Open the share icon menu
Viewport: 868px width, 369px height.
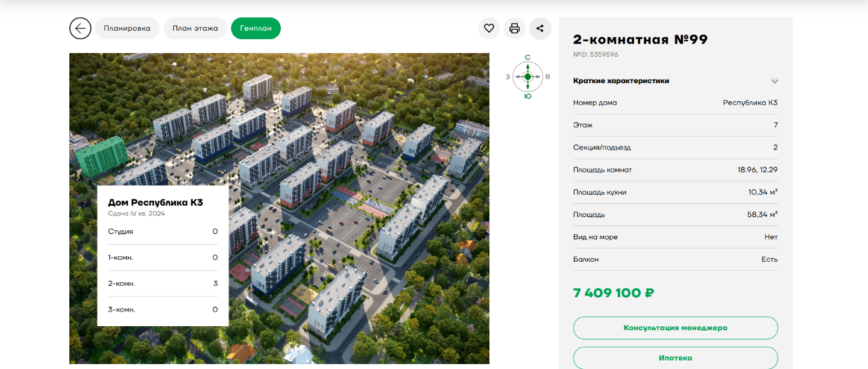click(x=540, y=28)
